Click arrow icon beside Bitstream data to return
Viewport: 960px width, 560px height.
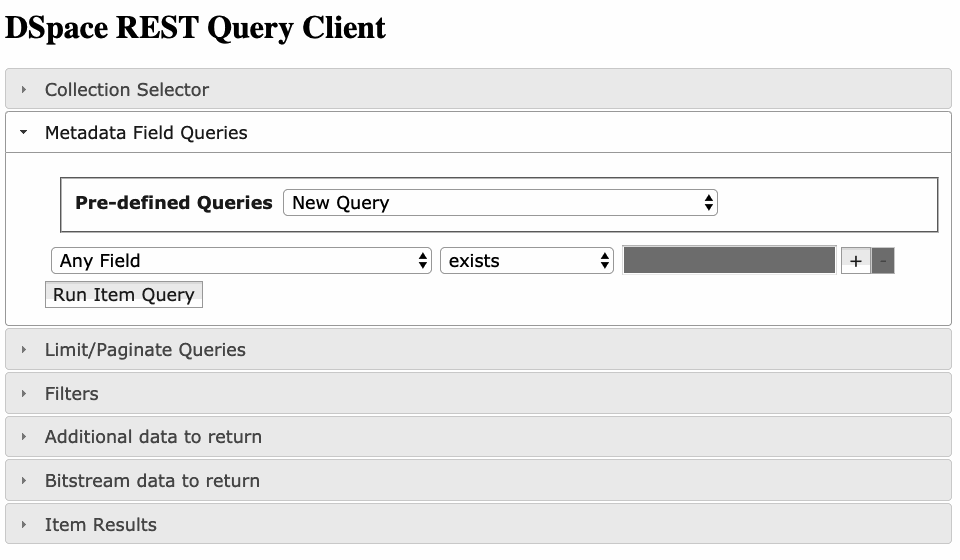23,480
